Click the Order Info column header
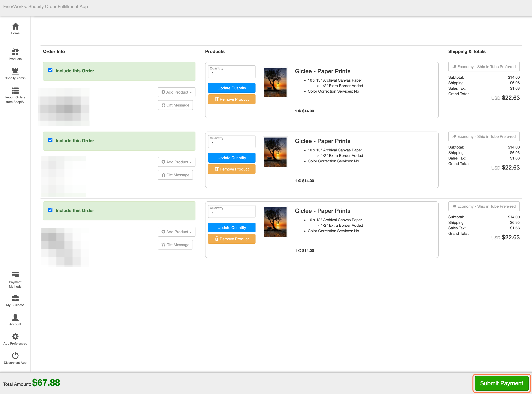Screen dimensions: 532x394 54,52
